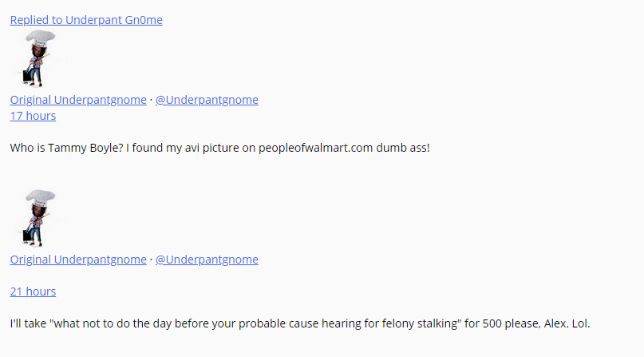Open the "Replied to Underpant Gn0me" link
Screen dimensions: 644x357
pos(86,20)
